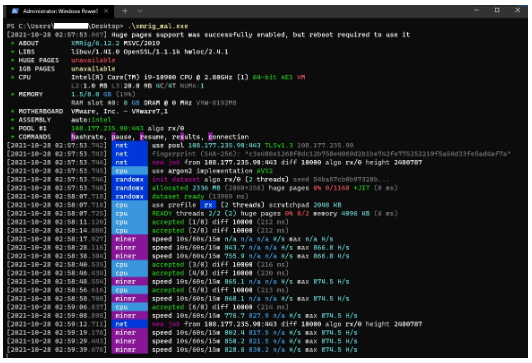Click the speed value 868.1
The height and width of the screenshot is (363, 532).
click(234, 299)
